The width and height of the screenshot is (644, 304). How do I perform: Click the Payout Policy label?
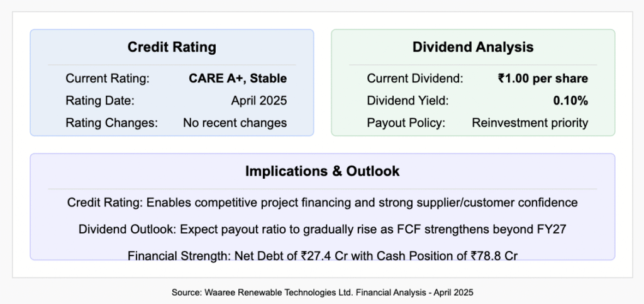pyautogui.click(x=406, y=123)
